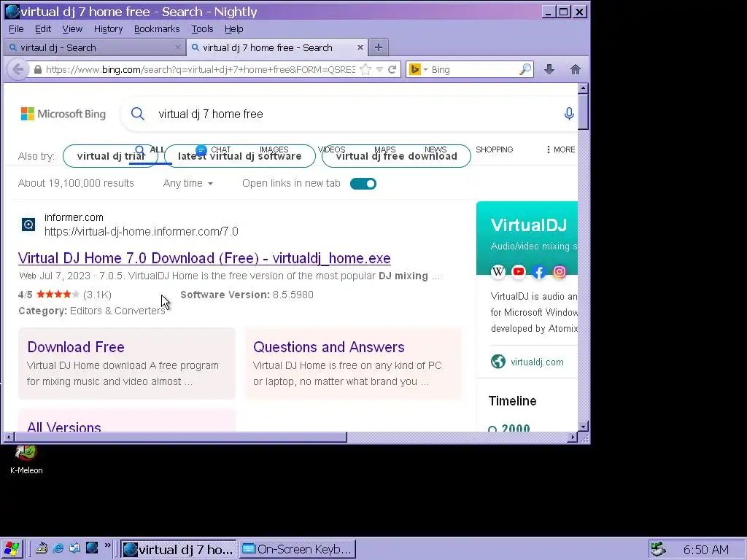The height and width of the screenshot is (560, 747).
Task: Open a new tab with plus button
Action: click(x=379, y=47)
